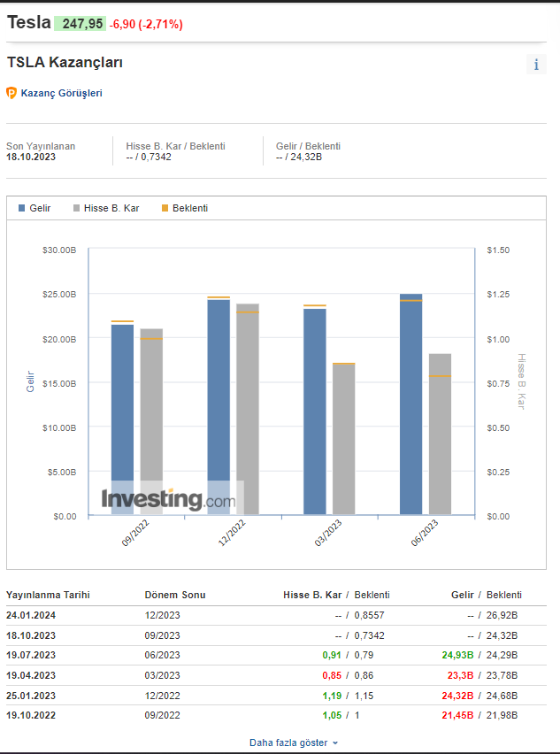The height and width of the screenshot is (754, 560).
Task: Click the orange Beklenti legend swatch
Action: pos(165,209)
